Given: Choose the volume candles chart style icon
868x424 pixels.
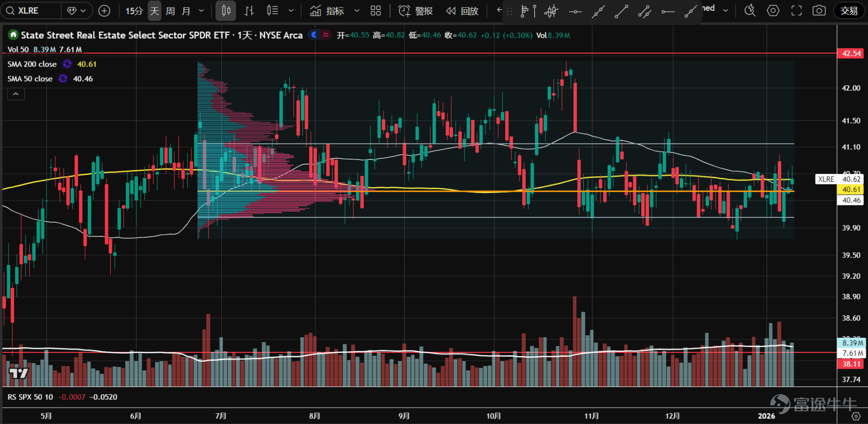Looking at the screenshot, I should coord(272,11).
